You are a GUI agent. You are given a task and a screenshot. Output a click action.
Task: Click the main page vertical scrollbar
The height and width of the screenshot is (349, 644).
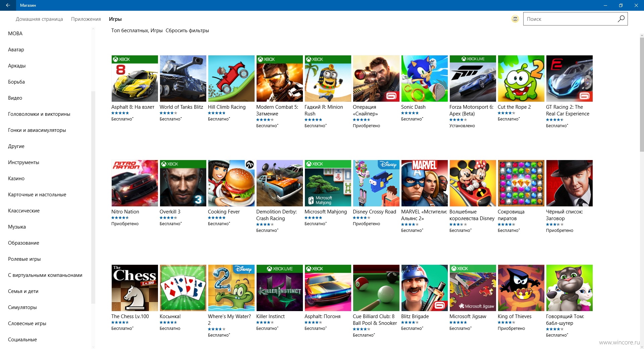642,95
